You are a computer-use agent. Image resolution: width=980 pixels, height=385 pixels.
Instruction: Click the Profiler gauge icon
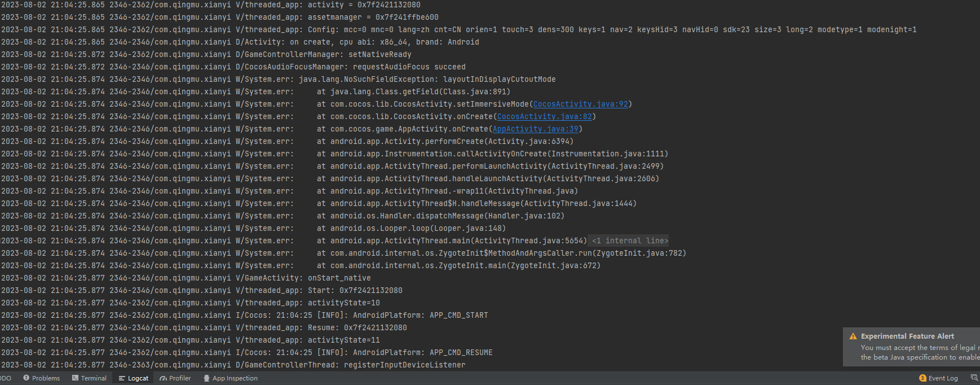(x=163, y=378)
